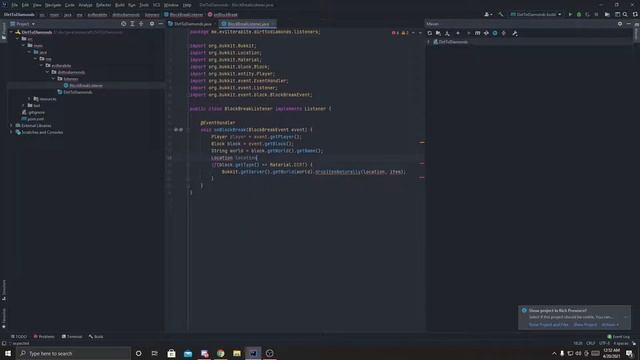Click the Maven download sources icon
640x360 pixels.
pos(447,33)
